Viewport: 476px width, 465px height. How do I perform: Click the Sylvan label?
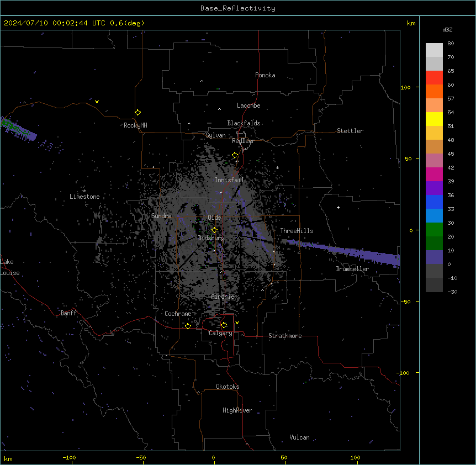click(x=215, y=135)
